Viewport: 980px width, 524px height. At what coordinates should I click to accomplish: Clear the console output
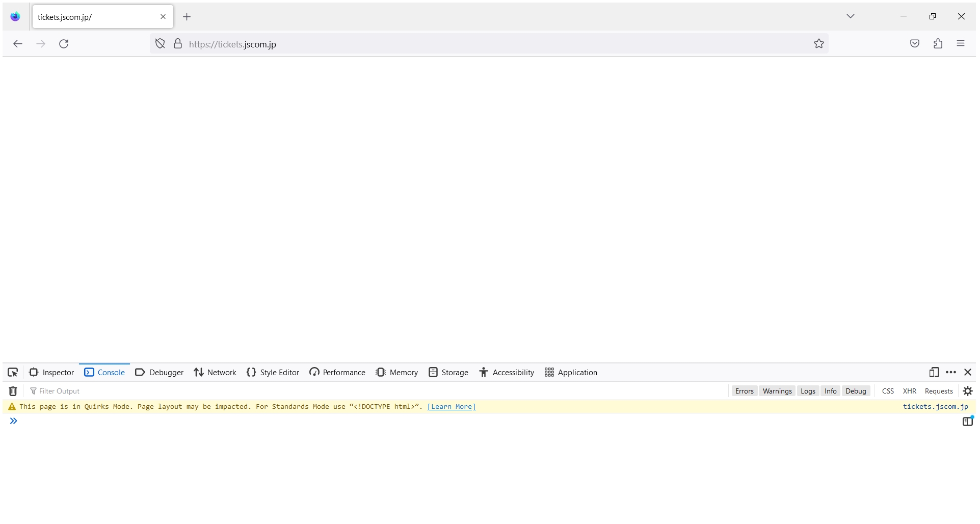[12, 390]
